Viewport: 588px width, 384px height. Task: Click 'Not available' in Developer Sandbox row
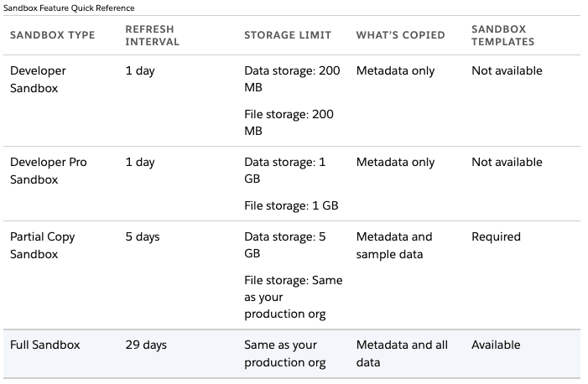pyautogui.click(x=507, y=70)
